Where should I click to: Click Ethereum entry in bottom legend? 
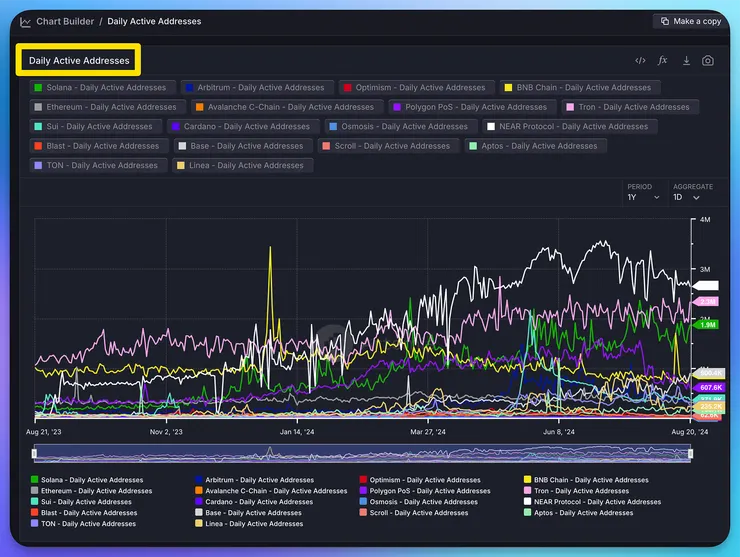[92, 491]
